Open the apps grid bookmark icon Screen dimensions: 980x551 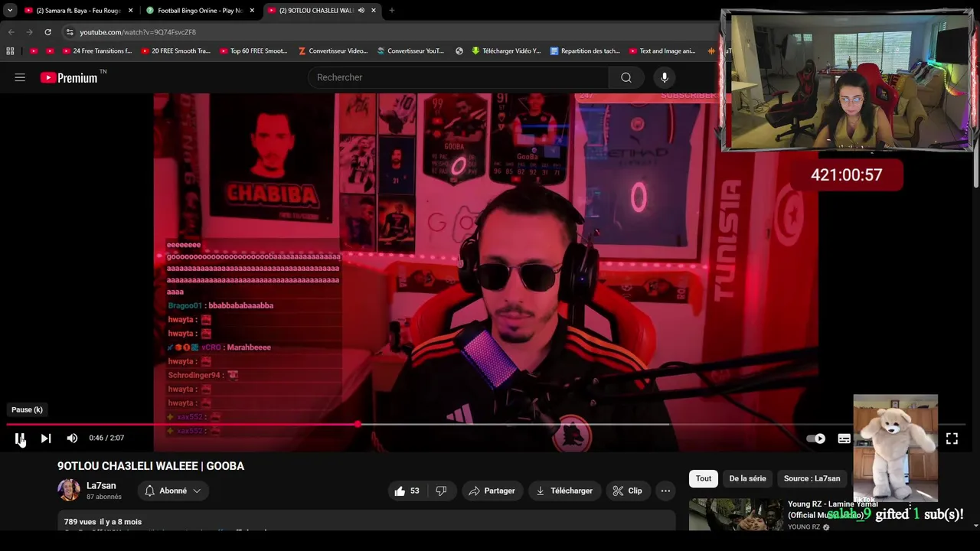pos(10,51)
